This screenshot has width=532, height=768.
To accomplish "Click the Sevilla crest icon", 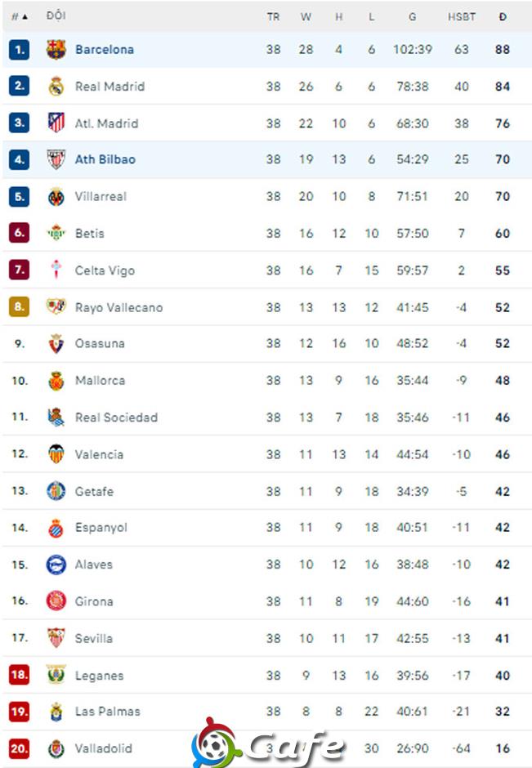I will click(x=56, y=638).
